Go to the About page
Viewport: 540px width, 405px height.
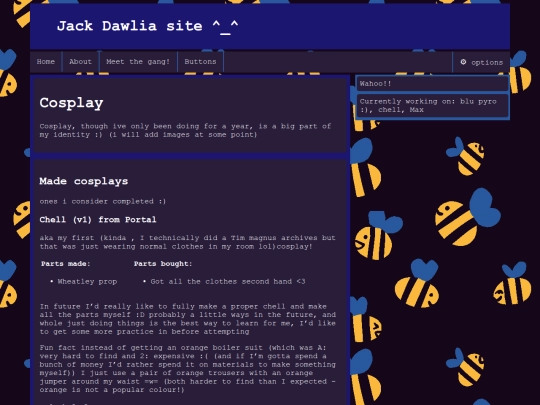(x=80, y=62)
